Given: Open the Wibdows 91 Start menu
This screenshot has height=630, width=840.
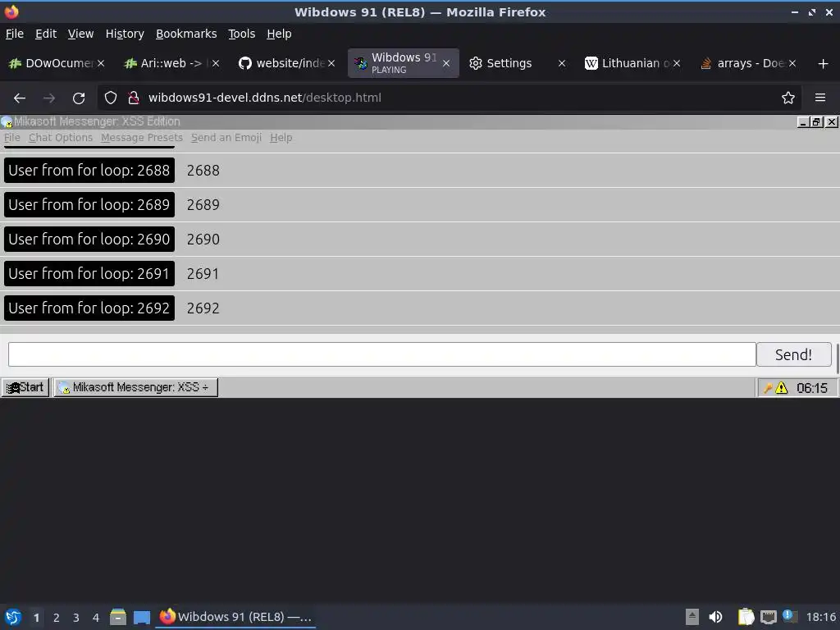Looking at the screenshot, I should pyautogui.click(x=25, y=387).
